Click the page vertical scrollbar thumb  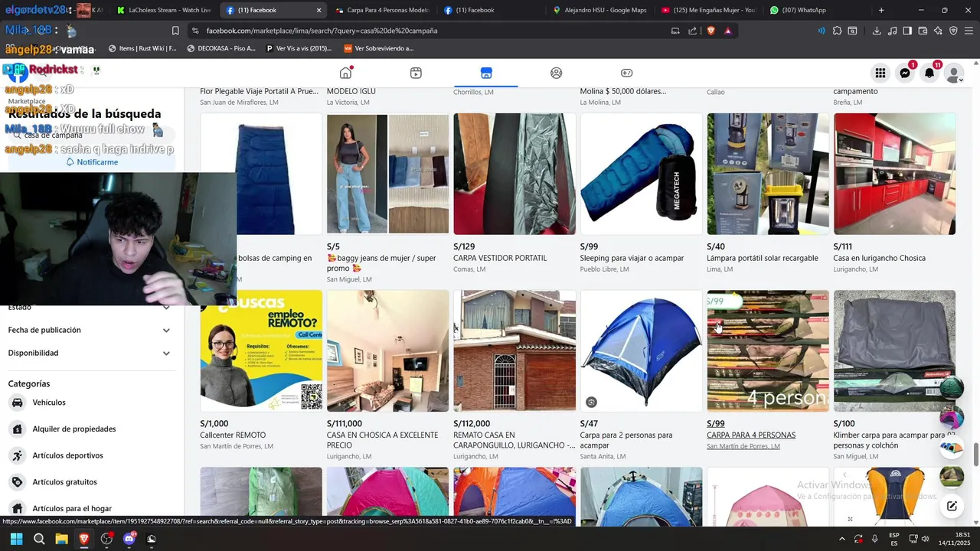coord(976,453)
